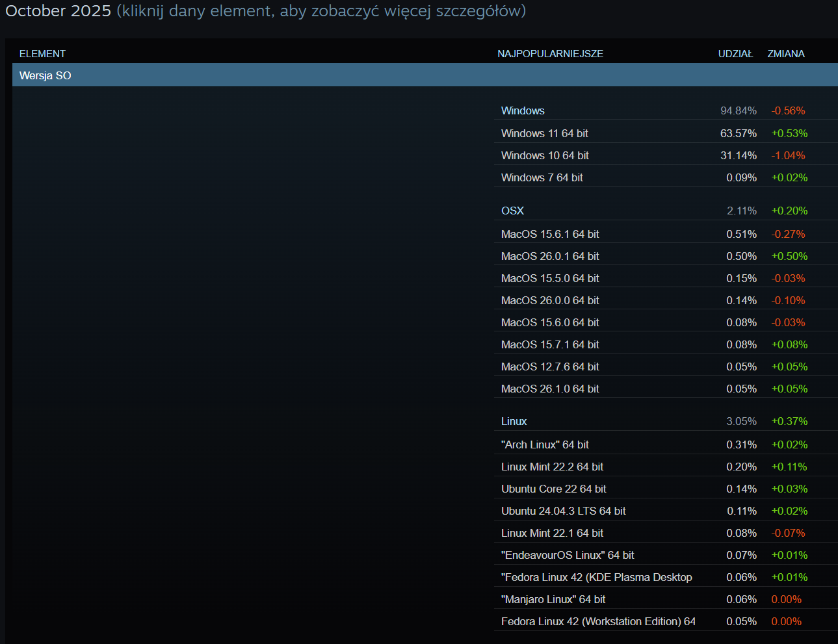Expand the Linux group heading
The width and height of the screenshot is (838, 644).
[x=514, y=421]
